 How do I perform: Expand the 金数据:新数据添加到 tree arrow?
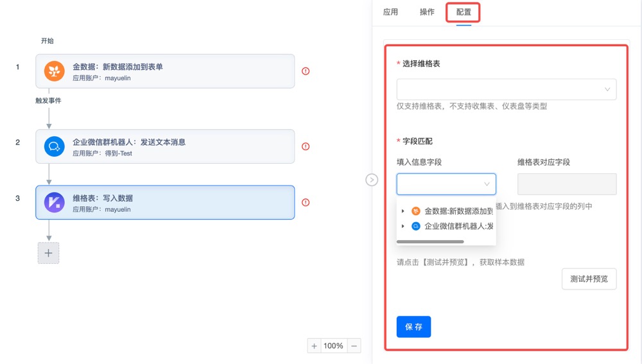click(403, 211)
